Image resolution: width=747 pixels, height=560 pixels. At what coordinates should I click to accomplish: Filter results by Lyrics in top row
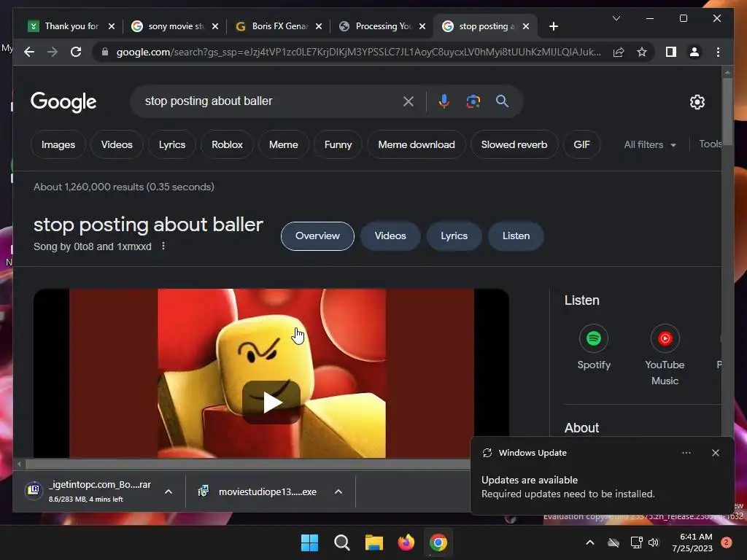pyautogui.click(x=172, y=145)
